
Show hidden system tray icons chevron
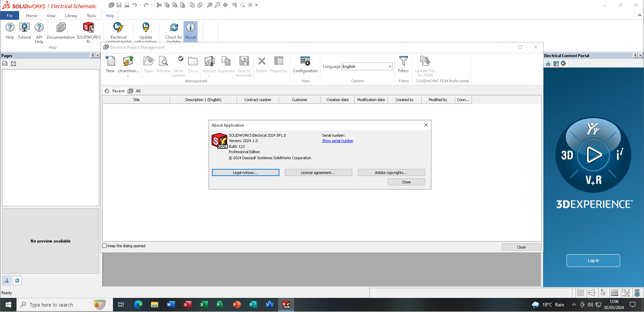(x=574, y=305)
